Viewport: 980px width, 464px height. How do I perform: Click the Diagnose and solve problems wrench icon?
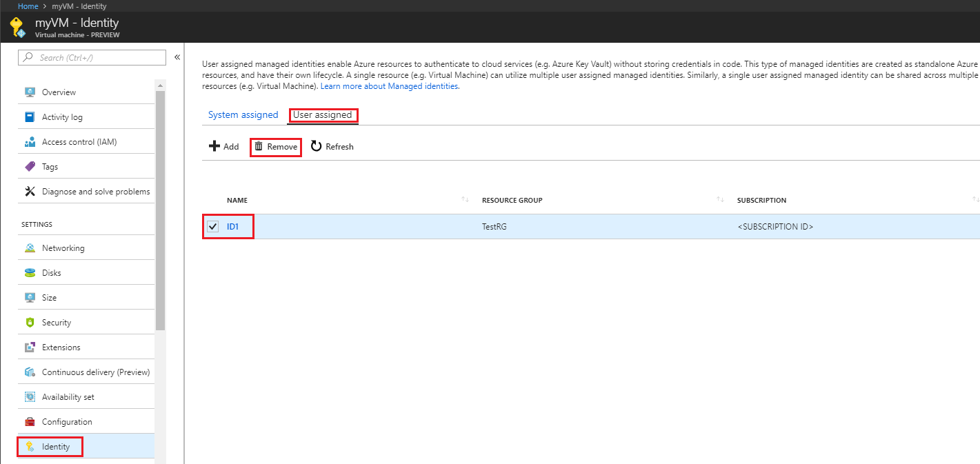click(30, 192)
